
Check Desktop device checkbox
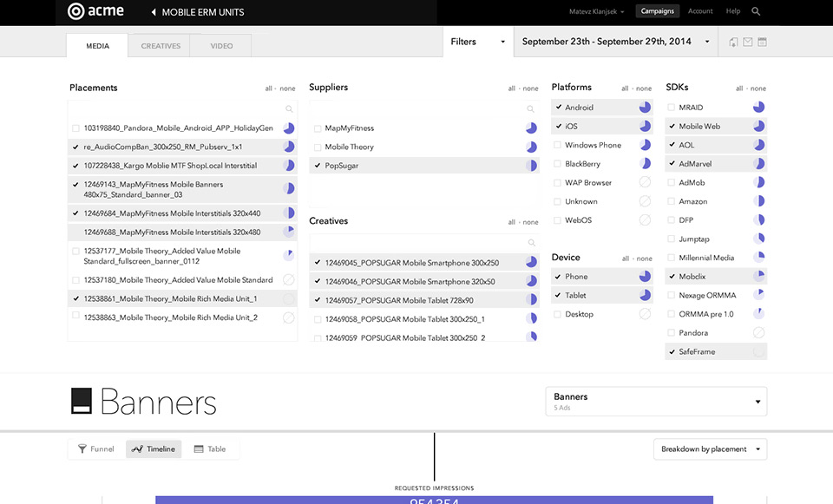pyautogui.click(x=557, y=314)
